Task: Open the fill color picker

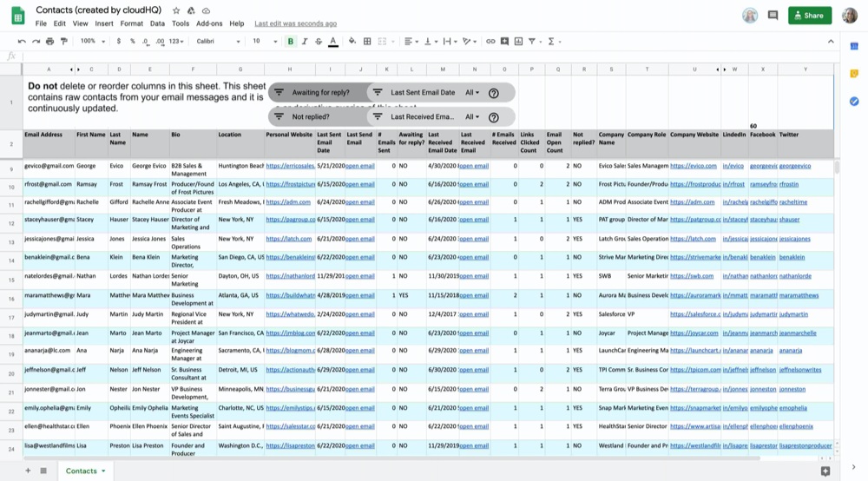Action: click(352, 42)
